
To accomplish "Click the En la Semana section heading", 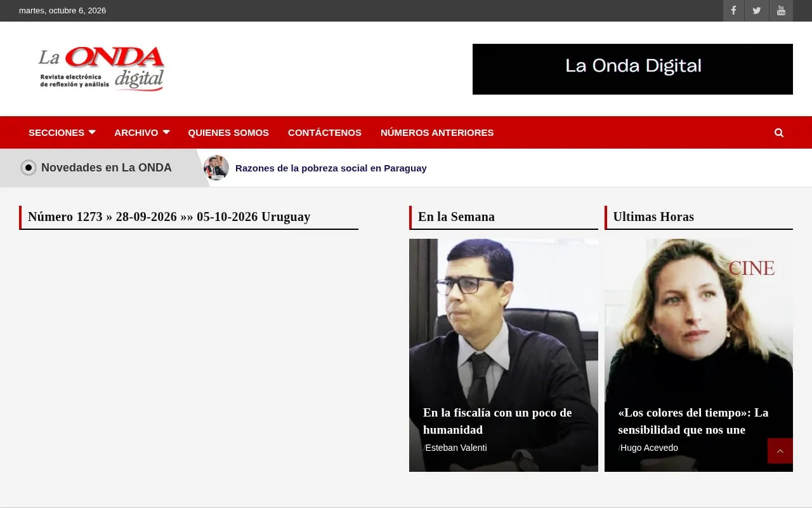I will click(456, 217).
